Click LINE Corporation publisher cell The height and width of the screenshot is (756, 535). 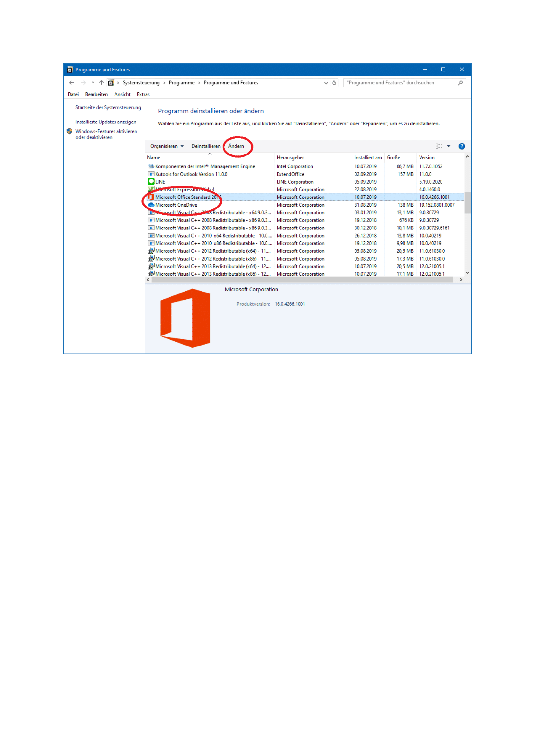[295, 182]
